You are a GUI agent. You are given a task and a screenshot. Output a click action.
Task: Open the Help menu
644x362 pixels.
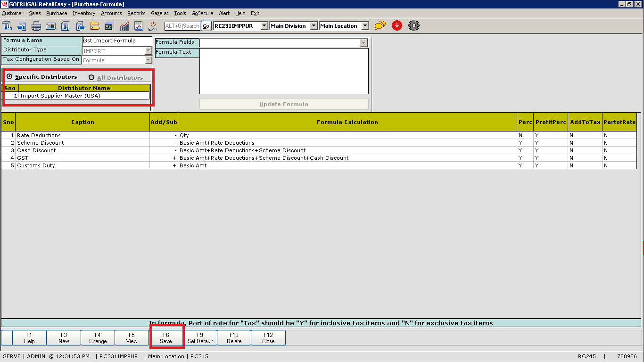240,13
